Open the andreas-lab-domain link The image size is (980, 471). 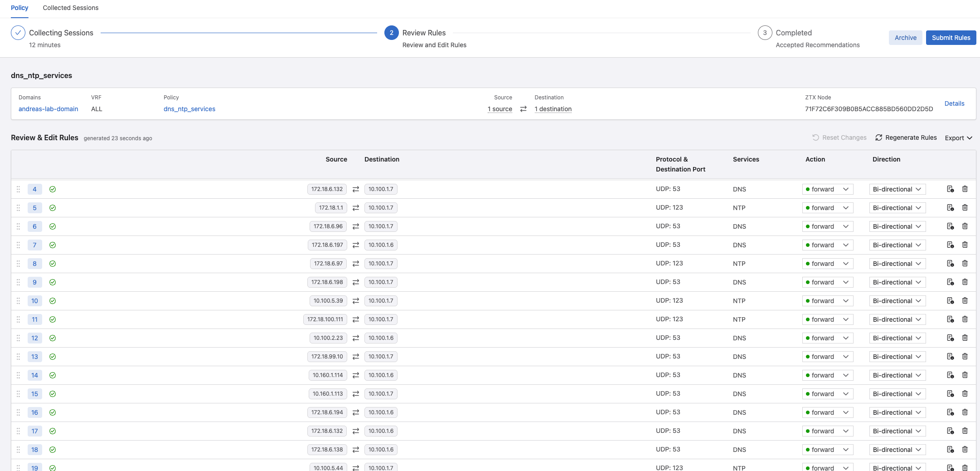[49, 109]
